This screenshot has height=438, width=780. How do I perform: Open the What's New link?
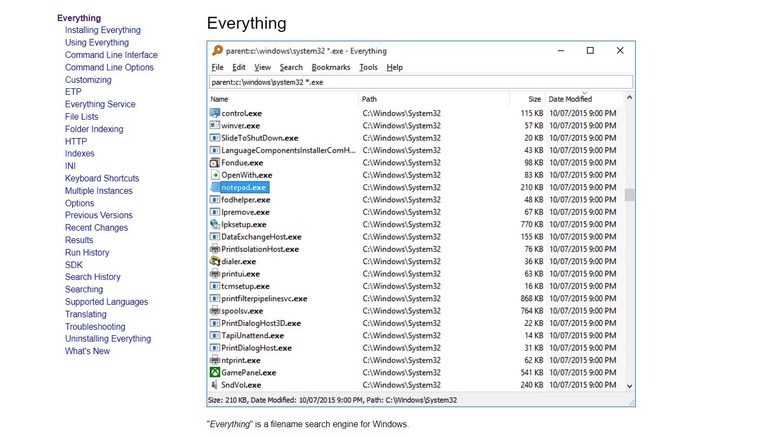point(87,351)
